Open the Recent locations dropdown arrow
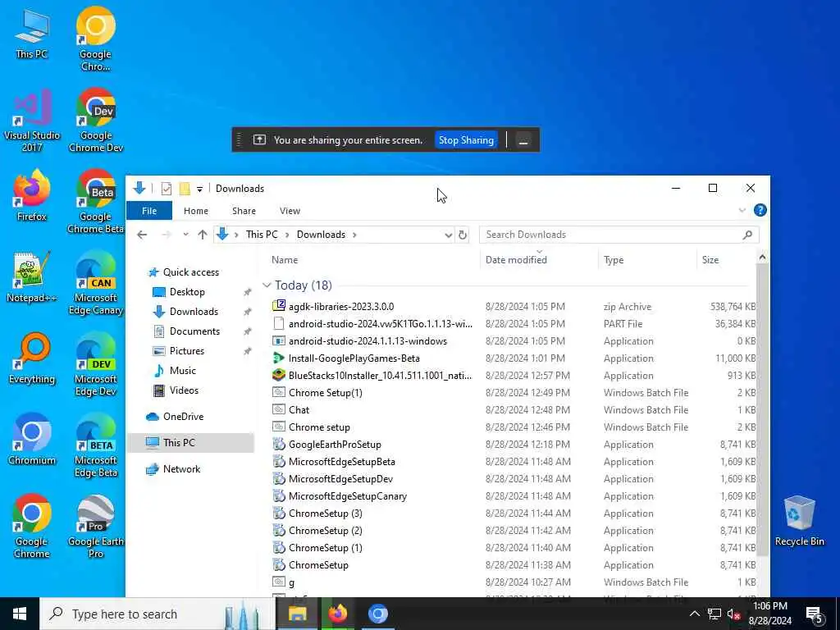 [185, 235]
